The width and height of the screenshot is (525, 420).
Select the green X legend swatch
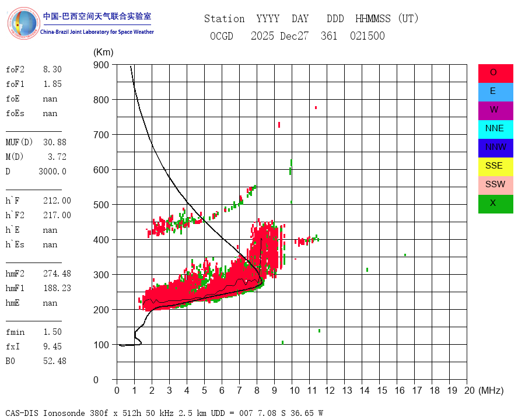pos(495,204)
